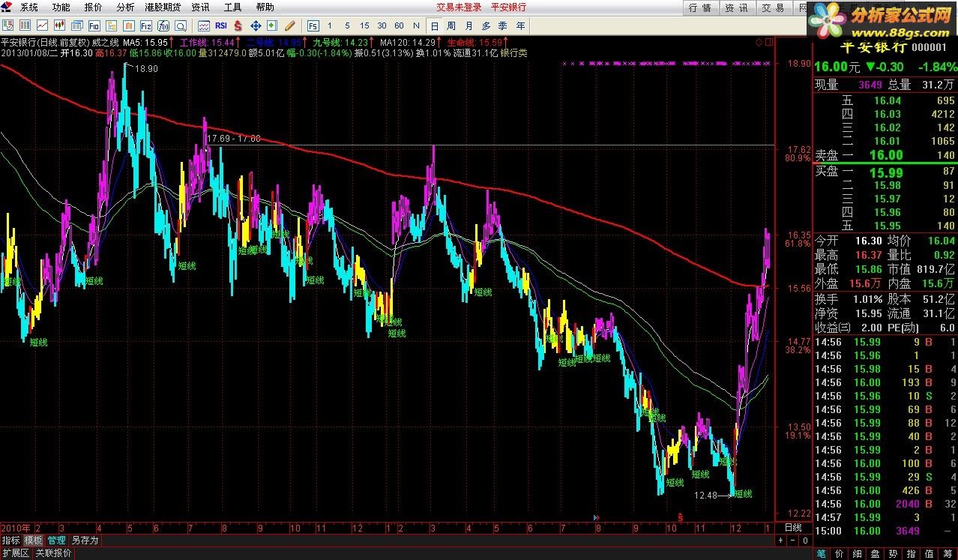Screen dimensions: 958x560
Task: Select the 15-minute period
Action: (364, 25)
